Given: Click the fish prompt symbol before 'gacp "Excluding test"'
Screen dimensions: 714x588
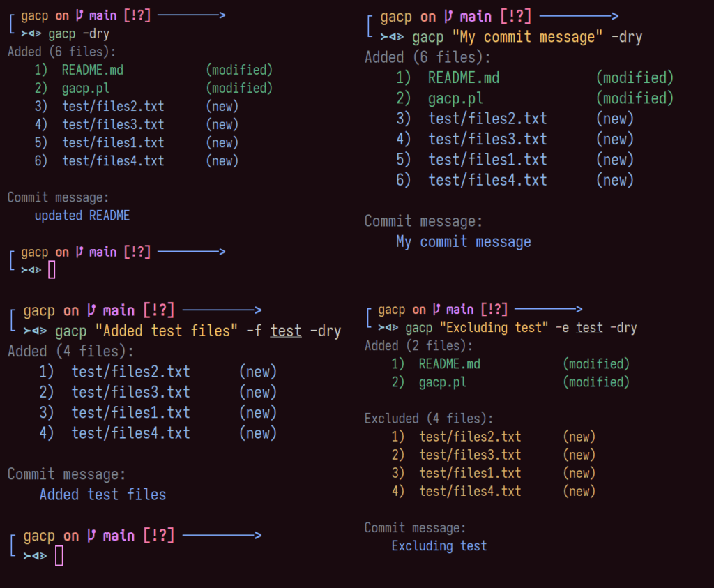Looking at the screenshot, I should point(388,328).
